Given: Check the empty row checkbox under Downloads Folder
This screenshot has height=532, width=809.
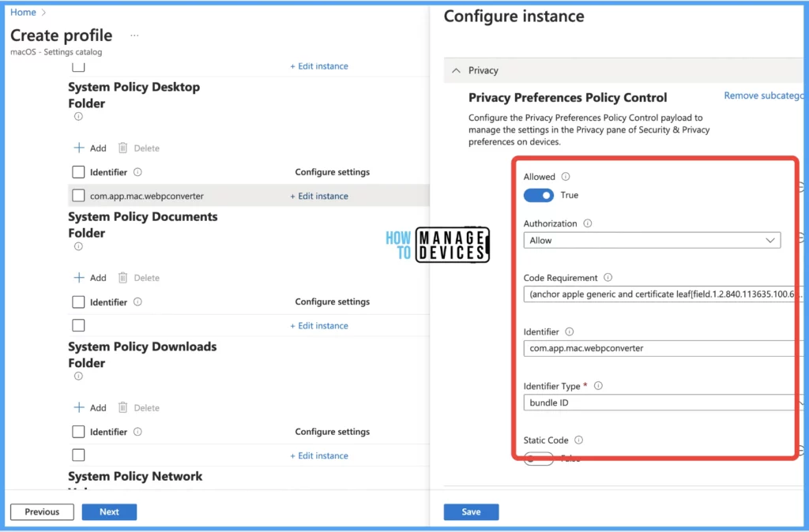Looking at the screenshot, I should click(x=78, y=455).
